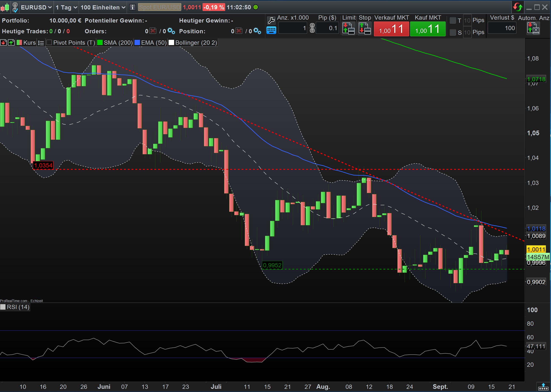Click the 47,111 RSI value tag
This screenshot has height=392, width=551.
click(536, 346)
